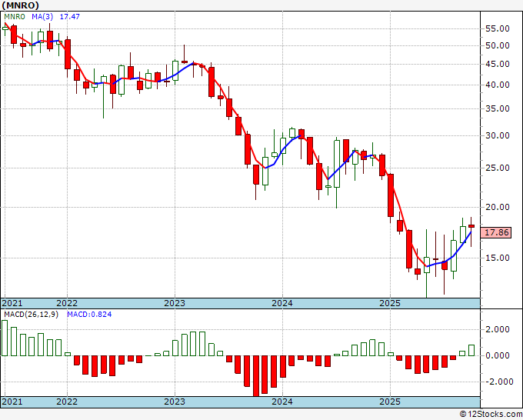Viewport: 523px width, 420px height.
Task: Click the 40.00 price axis label
Action: click(x=498, y=85)
